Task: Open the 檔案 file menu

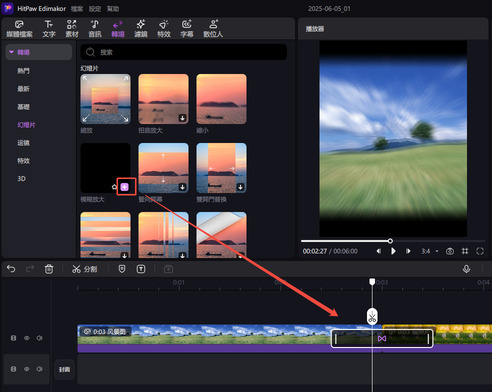Action: [77, 9]
